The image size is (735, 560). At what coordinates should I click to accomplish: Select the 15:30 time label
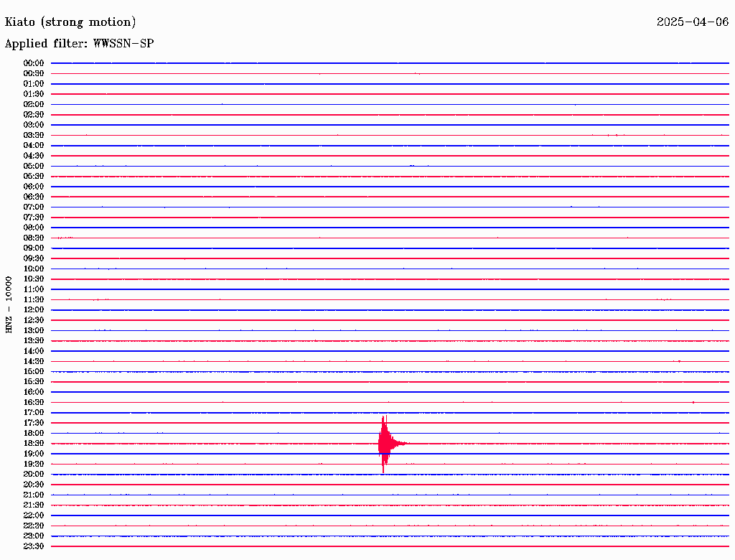point(34,381)
